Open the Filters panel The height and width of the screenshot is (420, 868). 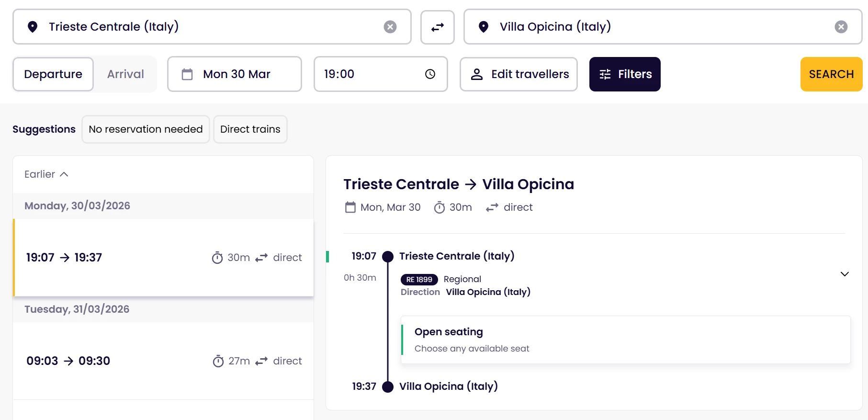point(625,74)
